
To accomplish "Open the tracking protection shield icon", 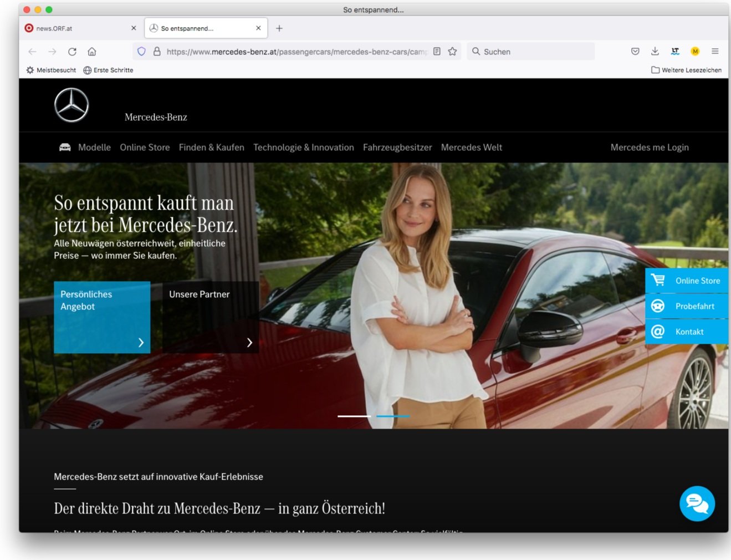I will (141, 52).
